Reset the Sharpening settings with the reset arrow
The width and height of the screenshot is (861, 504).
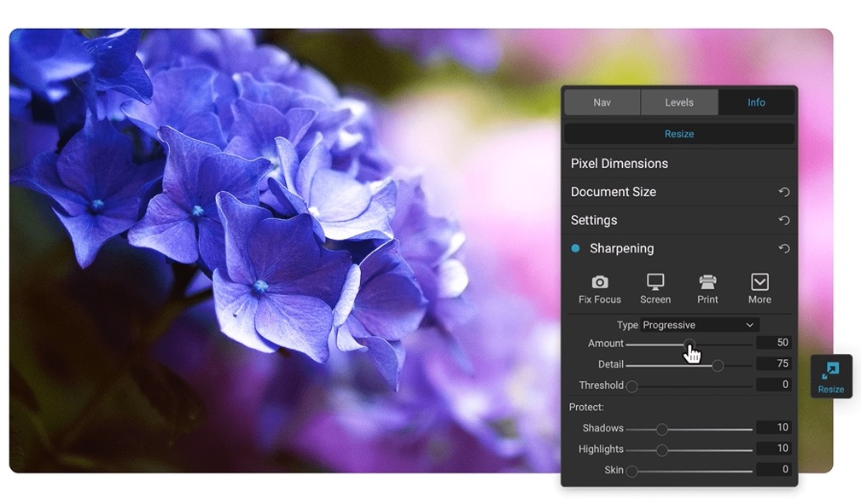point(784,248)
